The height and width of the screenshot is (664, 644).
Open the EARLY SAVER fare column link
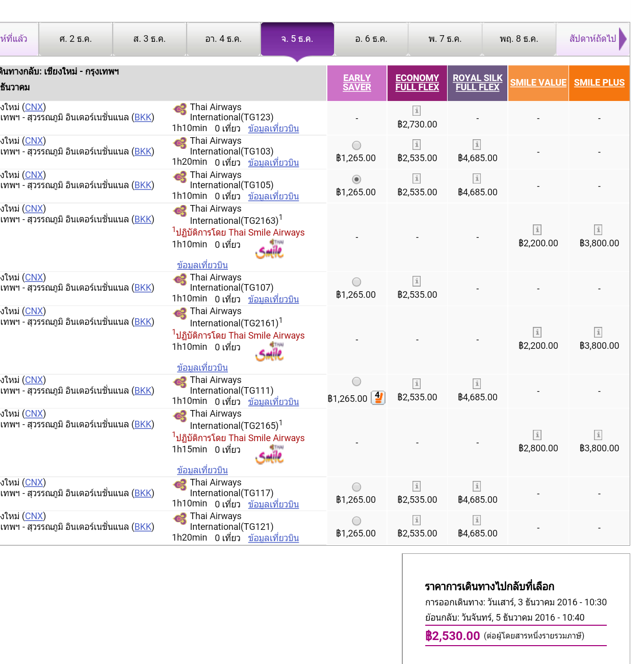pyautogui.click(x=357, y=83)
